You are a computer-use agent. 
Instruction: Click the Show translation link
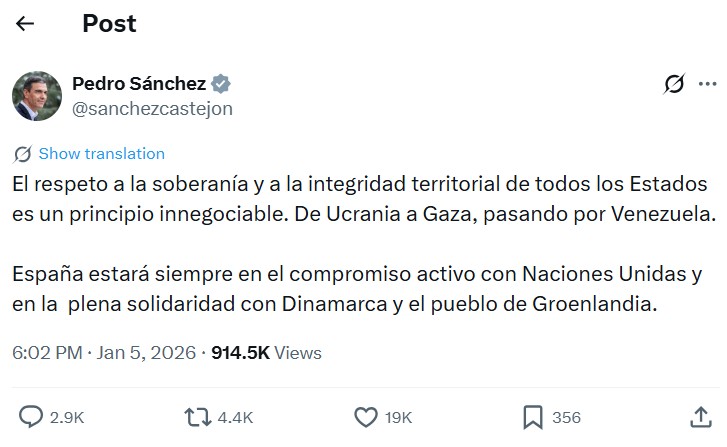point(102,154)
